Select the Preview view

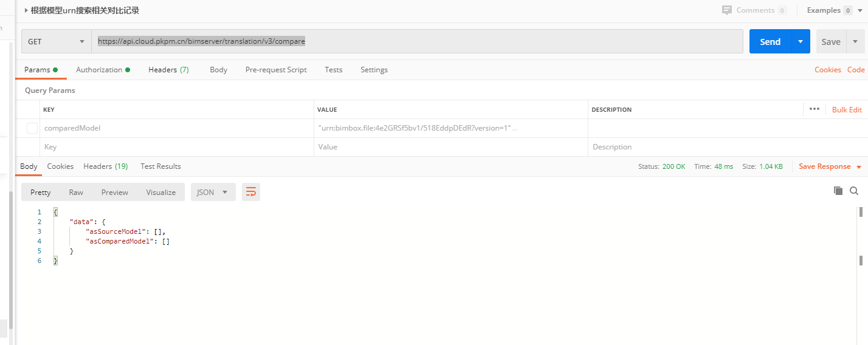115,192
